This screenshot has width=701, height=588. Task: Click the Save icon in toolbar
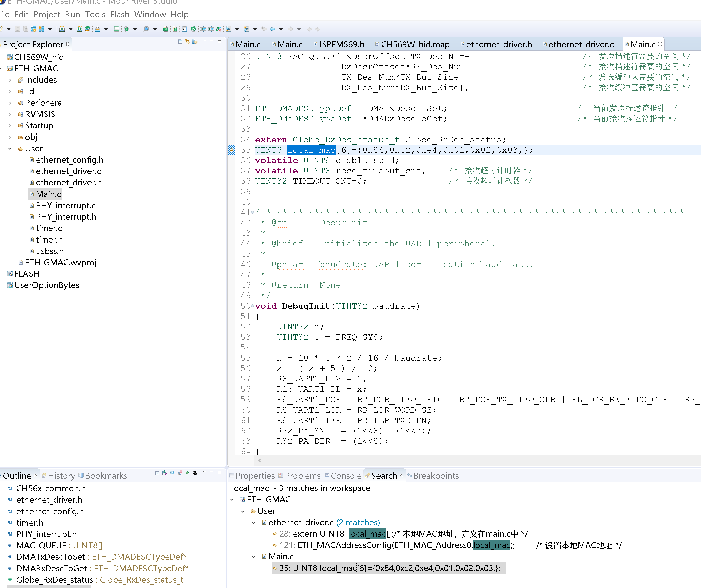click(18, 29)
